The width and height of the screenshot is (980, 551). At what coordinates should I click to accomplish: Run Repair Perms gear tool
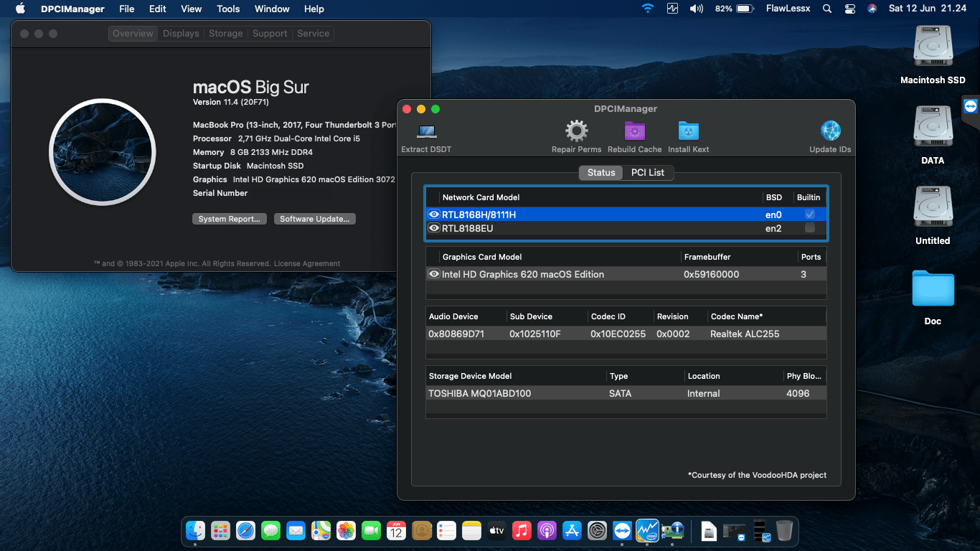pos(576,131)
